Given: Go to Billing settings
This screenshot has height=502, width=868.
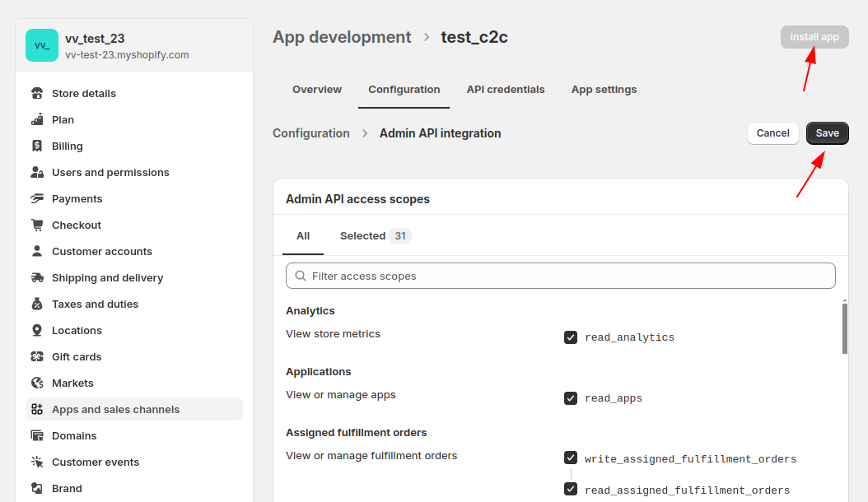Looking at the screenshot, I should point(134,146).
